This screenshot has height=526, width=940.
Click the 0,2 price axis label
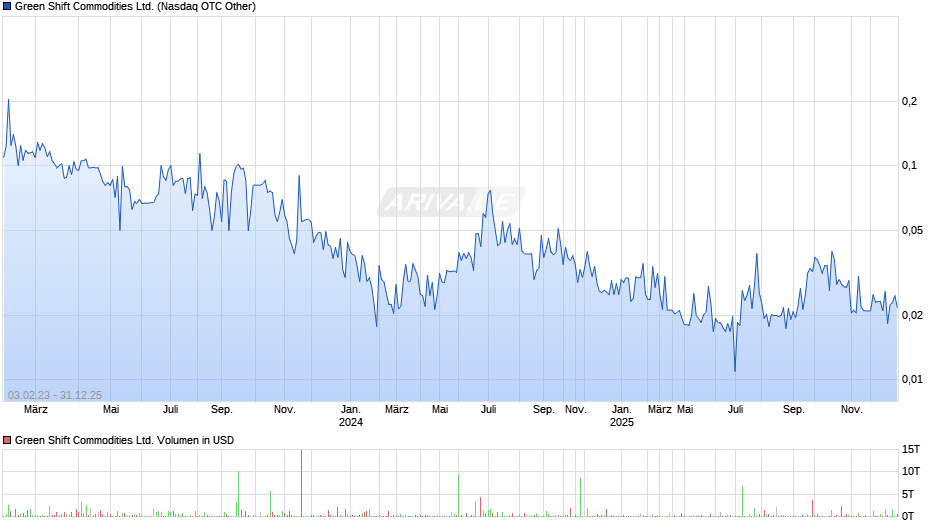pyautogui.click(x=909, y=101)
